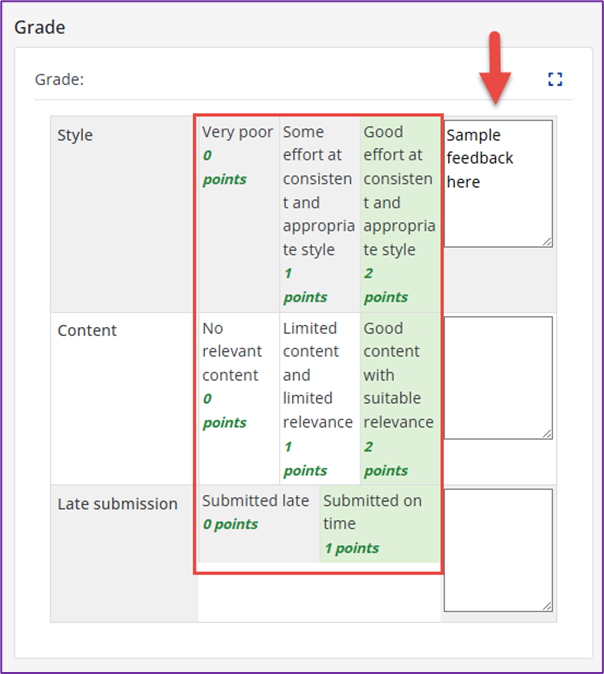Click the 'Grade:' field label
This screenshot has height=674, width=604.
pos(59,79)
